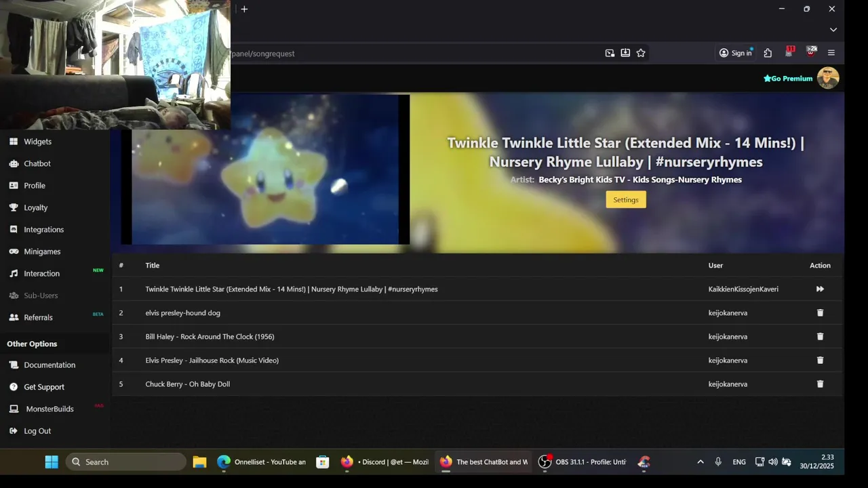Switch to Edge Onnelliset YouTube window
Viewport: 868px width, 488px height.
[262, 462]
